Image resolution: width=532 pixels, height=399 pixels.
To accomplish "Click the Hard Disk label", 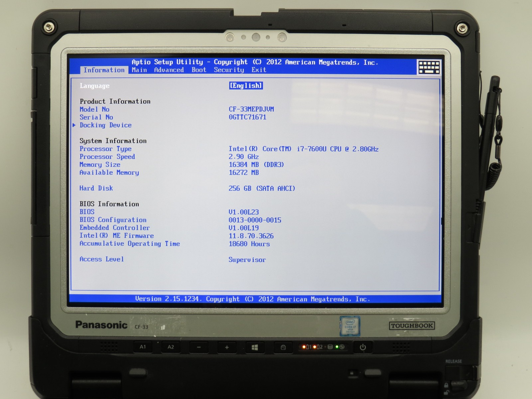I will 96,188.
